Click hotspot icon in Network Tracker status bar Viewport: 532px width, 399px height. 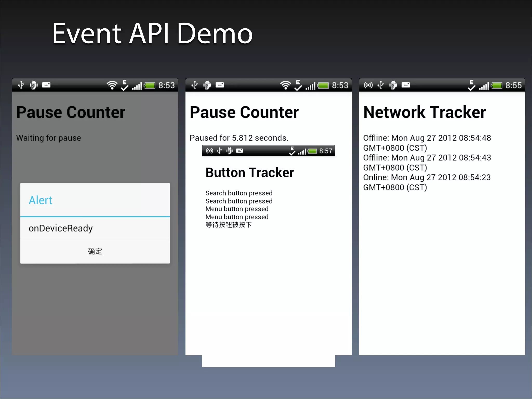(x=368, y=85)
